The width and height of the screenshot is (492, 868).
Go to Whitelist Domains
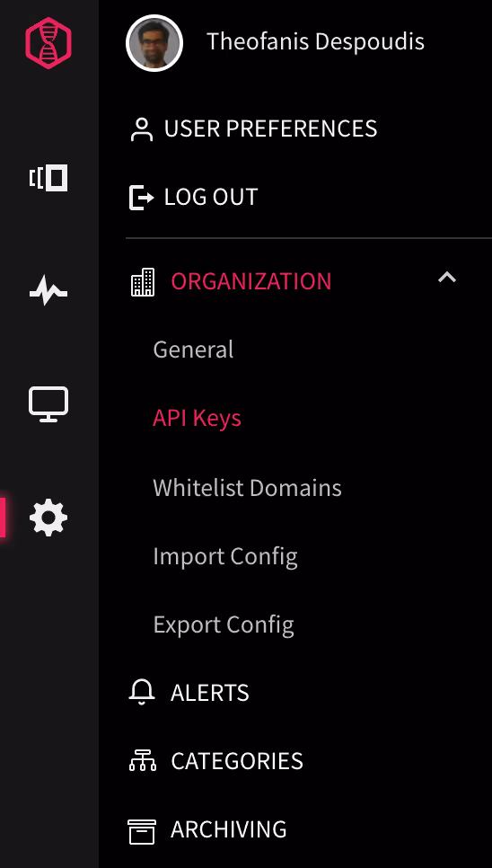tap(247, 488)
